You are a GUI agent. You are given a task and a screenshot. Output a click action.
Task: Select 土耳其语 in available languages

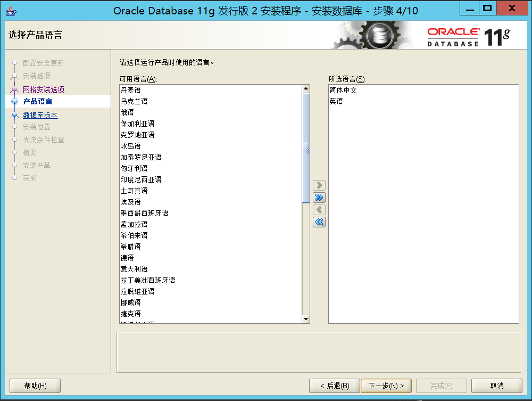[x=210, y=191]
